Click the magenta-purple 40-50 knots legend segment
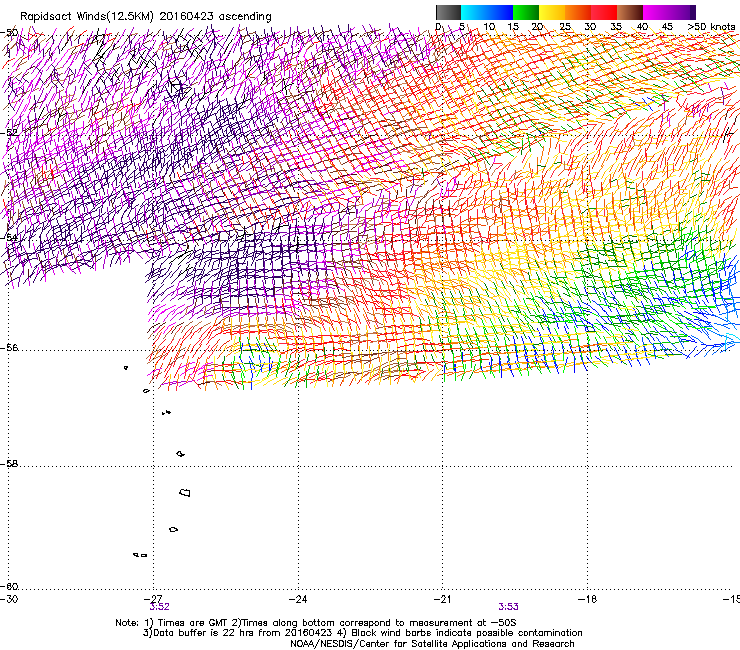Image resolution: width=740 pixels, height=650 pixels. pyautogui.click(x=669, y=12)
